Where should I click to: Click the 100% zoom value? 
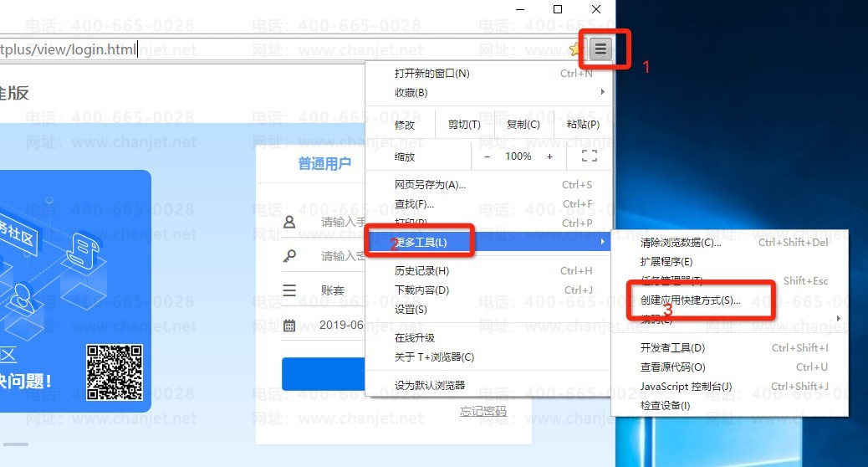pyautogui.click(x=518, y=157)
